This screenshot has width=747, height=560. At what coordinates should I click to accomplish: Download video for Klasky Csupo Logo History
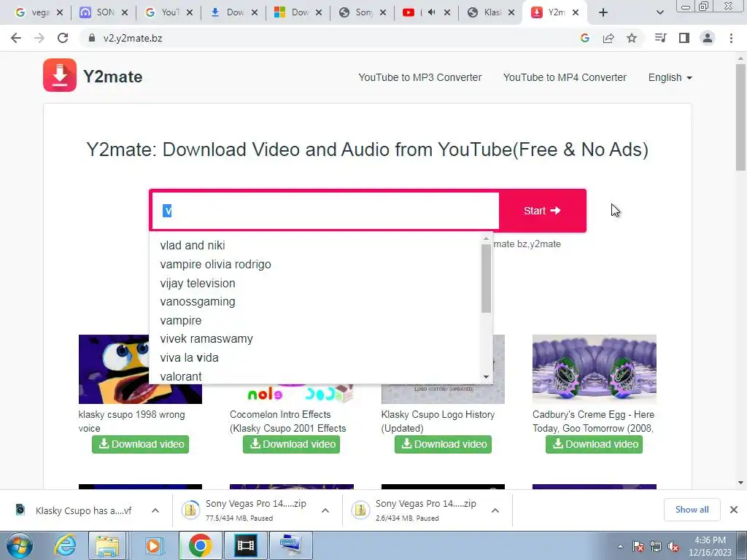(x=443, y=444)
